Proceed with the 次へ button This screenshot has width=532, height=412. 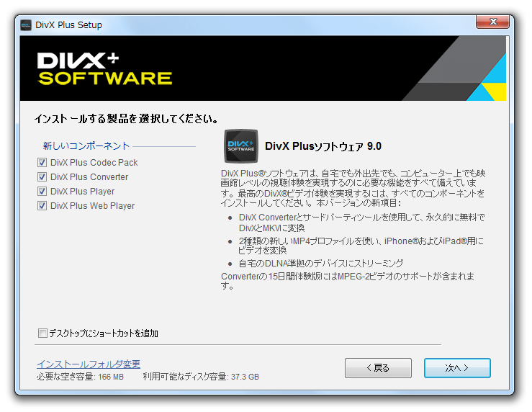pyautogui.click(x=457, y=368)
